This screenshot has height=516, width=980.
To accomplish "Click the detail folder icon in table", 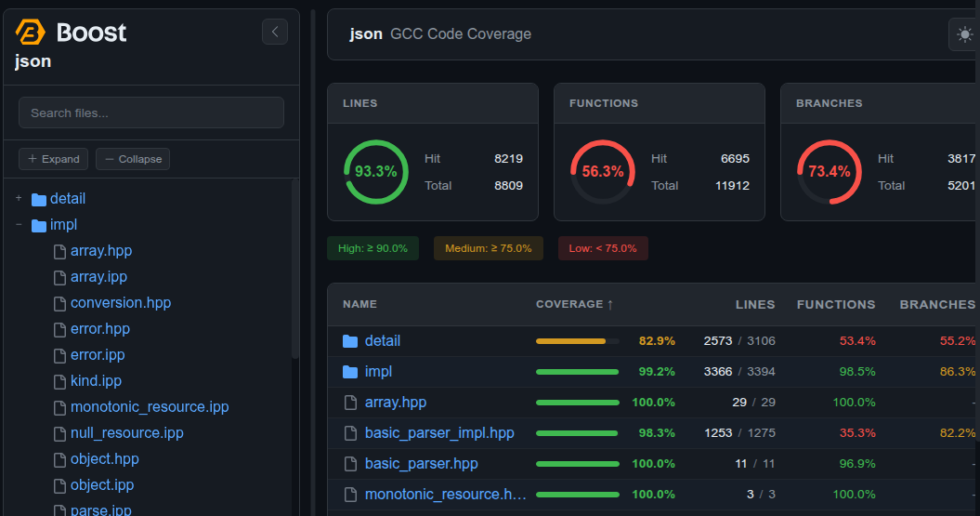I will point(350,341).
